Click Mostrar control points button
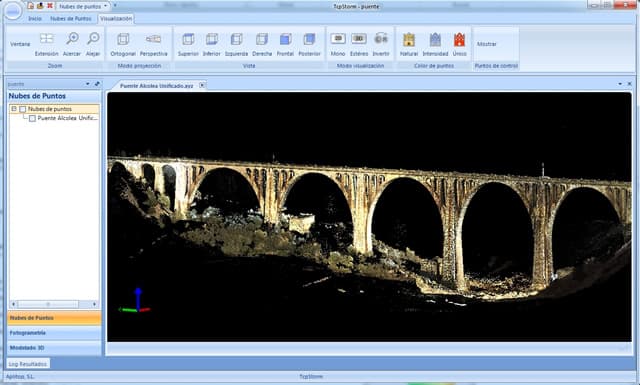The width and height of the screenshot is (640, 385). pos(487,44)
